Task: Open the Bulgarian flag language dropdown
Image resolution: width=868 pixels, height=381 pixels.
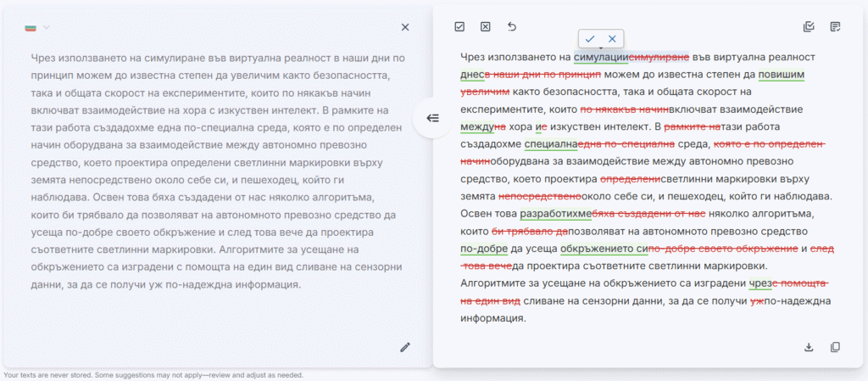Action: click(31, 28)
